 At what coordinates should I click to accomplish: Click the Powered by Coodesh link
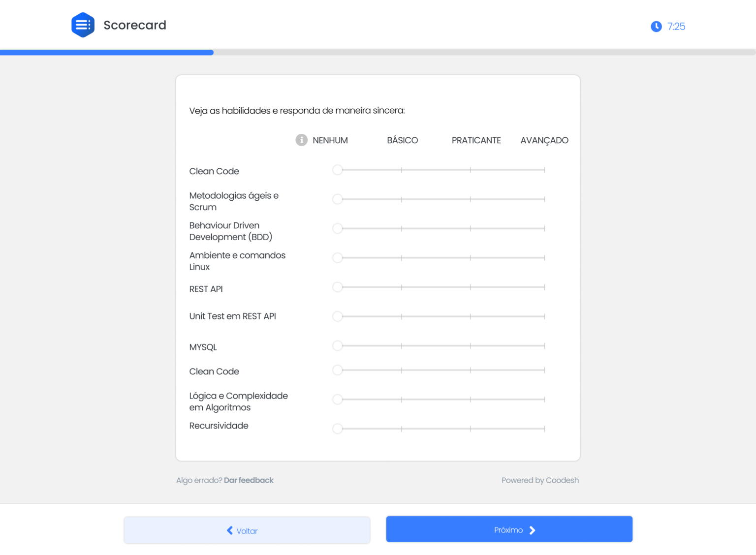pyautogui.click(x=540, y=480)
